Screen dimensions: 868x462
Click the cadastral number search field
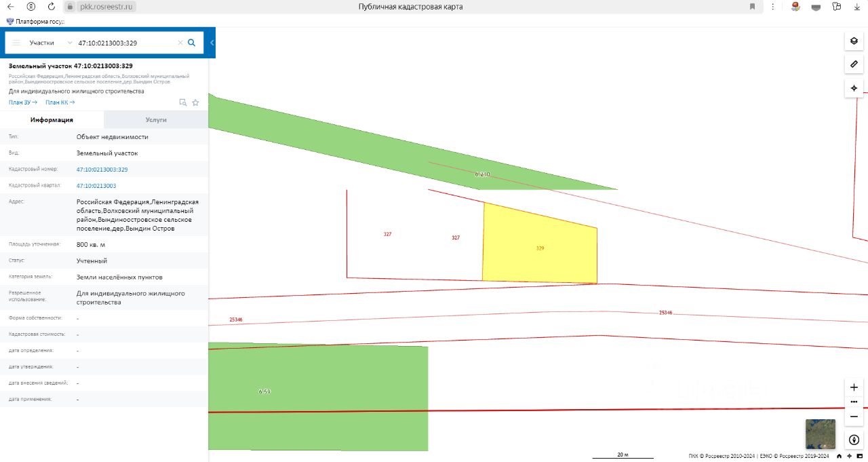pyautogui.click(x=125, y=43)
